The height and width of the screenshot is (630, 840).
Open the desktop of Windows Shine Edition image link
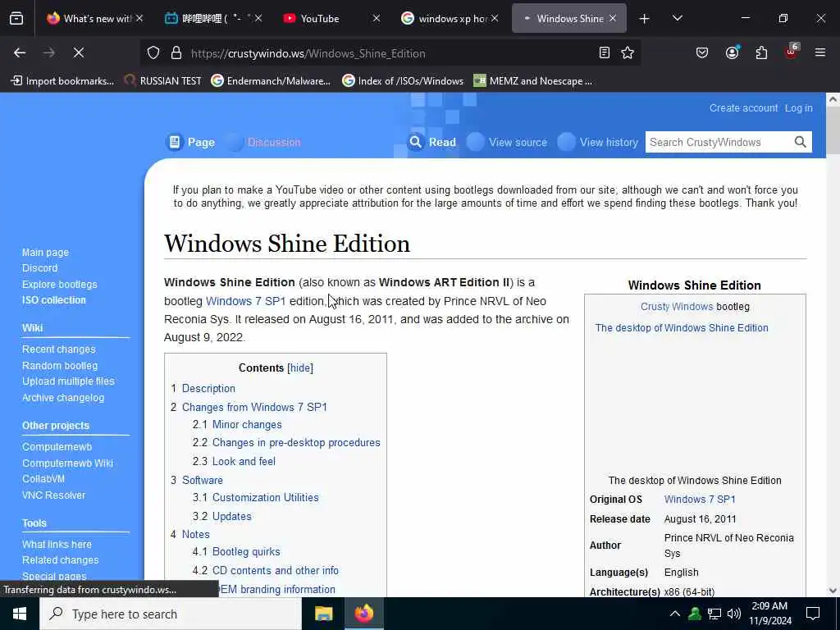tap(682, 328)
